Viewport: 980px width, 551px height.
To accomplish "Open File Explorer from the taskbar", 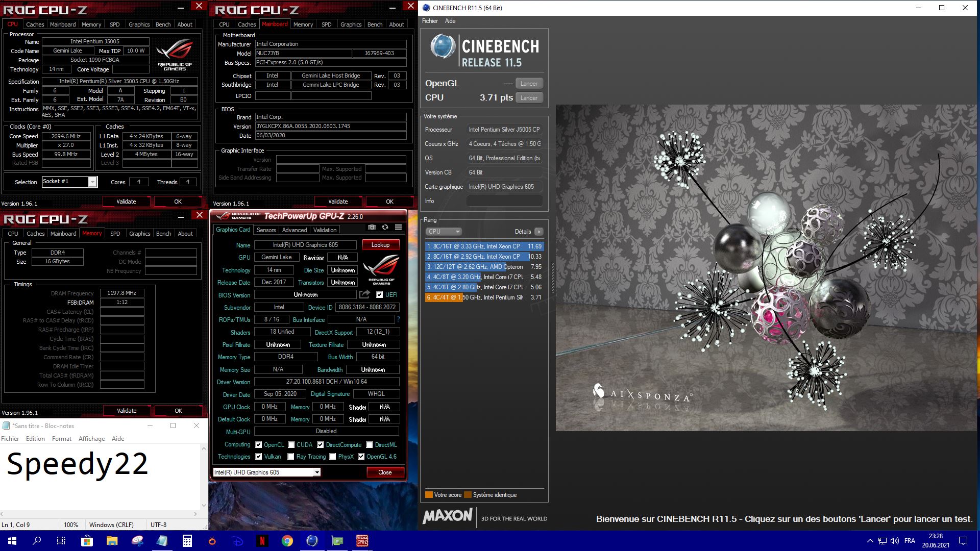I will click(112, 541).
